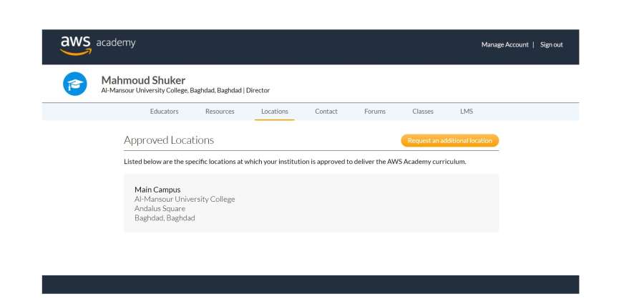Click the dark footer bar
This screenshot has width=644, height=304.
(x=310, y=284)
